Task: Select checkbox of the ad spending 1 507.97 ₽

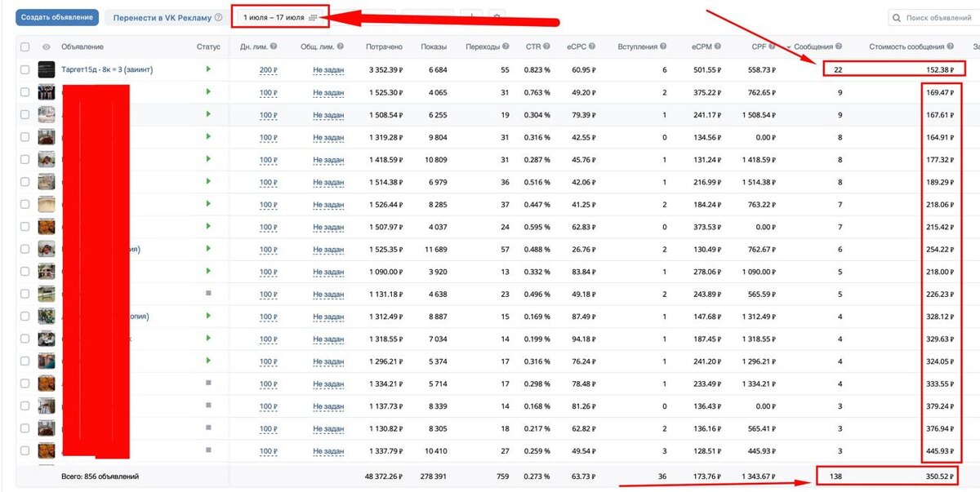Action: pos(26,226)
